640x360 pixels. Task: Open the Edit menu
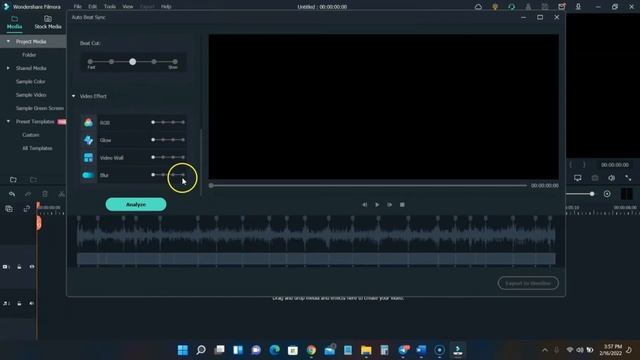(x=93, y=7)
